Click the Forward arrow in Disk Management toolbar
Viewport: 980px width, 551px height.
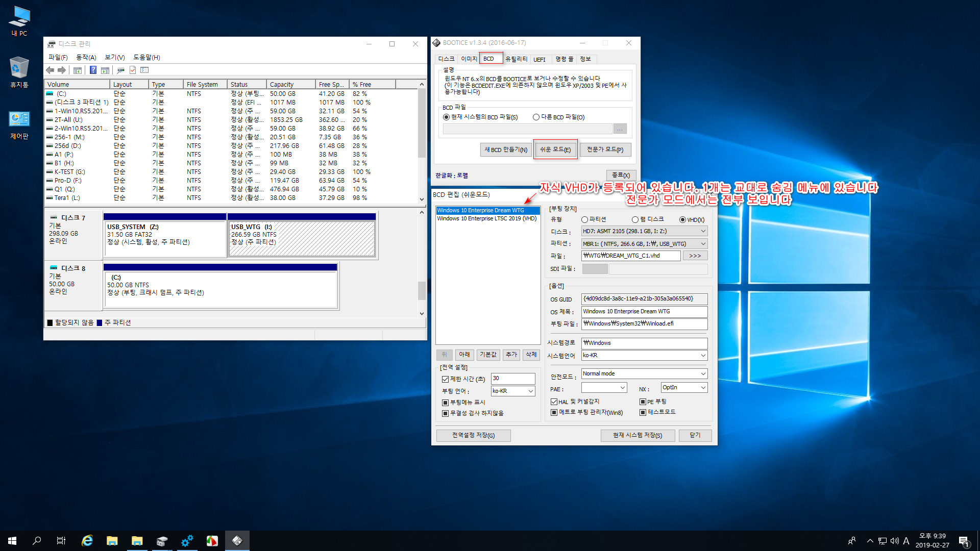coord(62,70)
